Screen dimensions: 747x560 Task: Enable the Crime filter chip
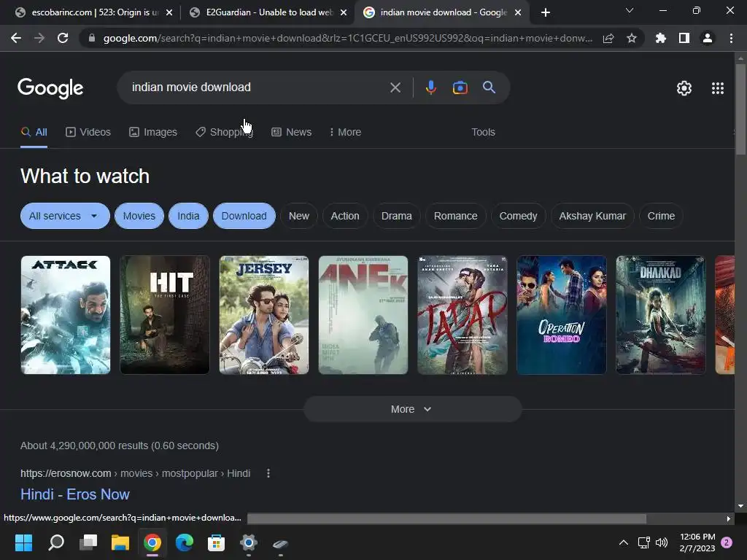tap(661, 216)
